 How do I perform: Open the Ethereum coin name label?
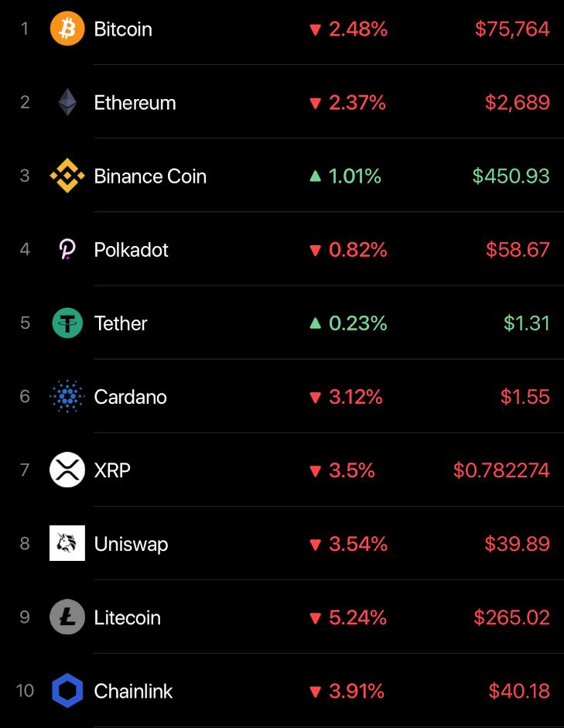click(x=135, y=103)
